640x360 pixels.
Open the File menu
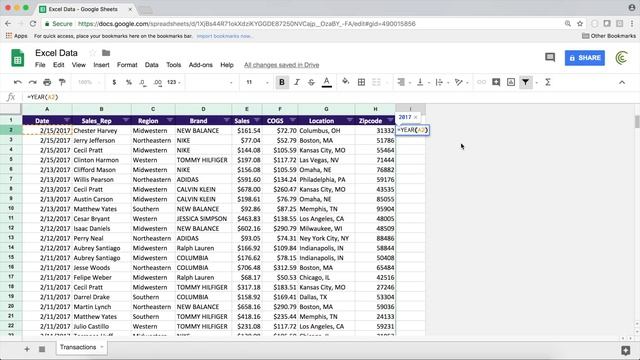click(x=40, y=65)
